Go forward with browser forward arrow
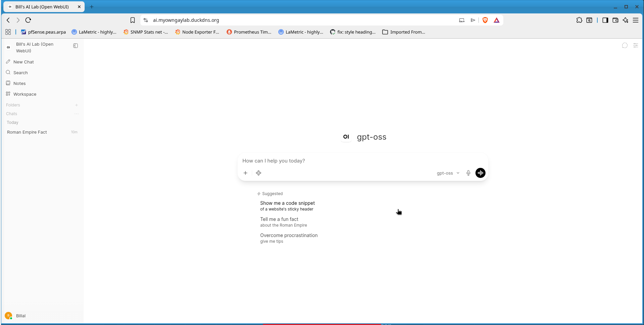Viewport: 644px width, 325px height. tap(18, 20)
